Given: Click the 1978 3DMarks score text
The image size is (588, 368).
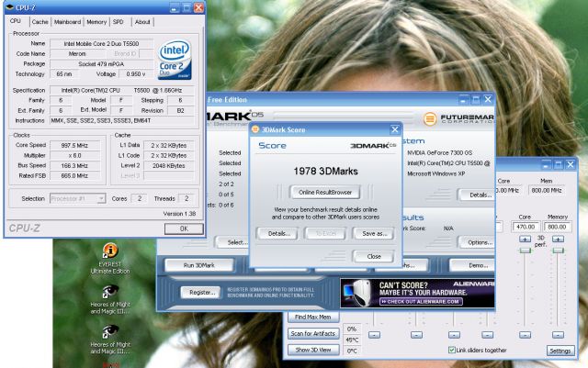Looking at the screenshot, I should (x=325, y=172).
